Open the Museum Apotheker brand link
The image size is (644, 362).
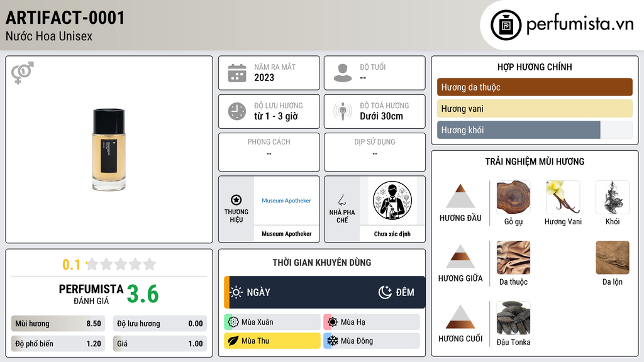[x=287, y=200]
